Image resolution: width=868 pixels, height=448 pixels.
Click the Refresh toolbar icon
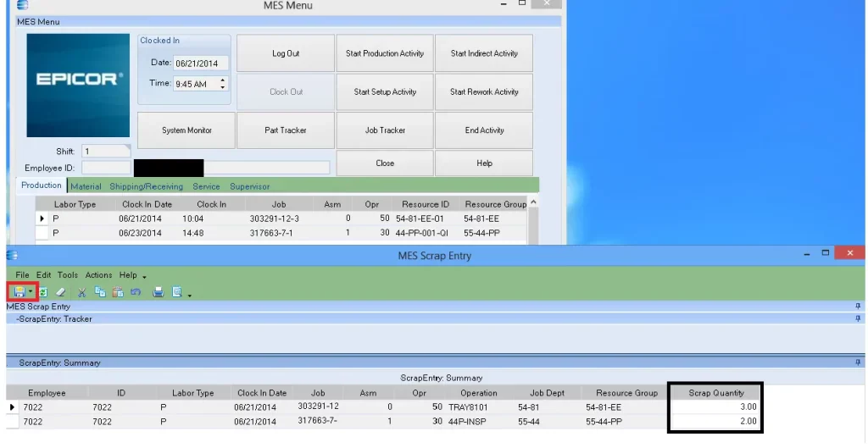coord(43,292)
